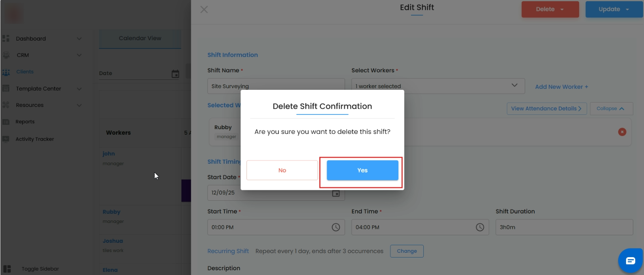Switch to the Calendar View tab
This screenshot has width=644, height=275.
pyautogui.click(x=140, y=39)
